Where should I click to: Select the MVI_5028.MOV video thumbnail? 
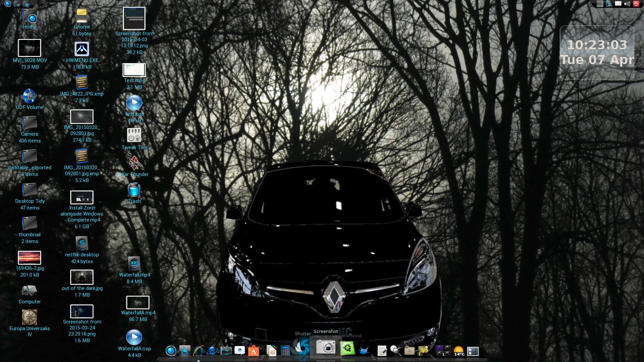30,48
